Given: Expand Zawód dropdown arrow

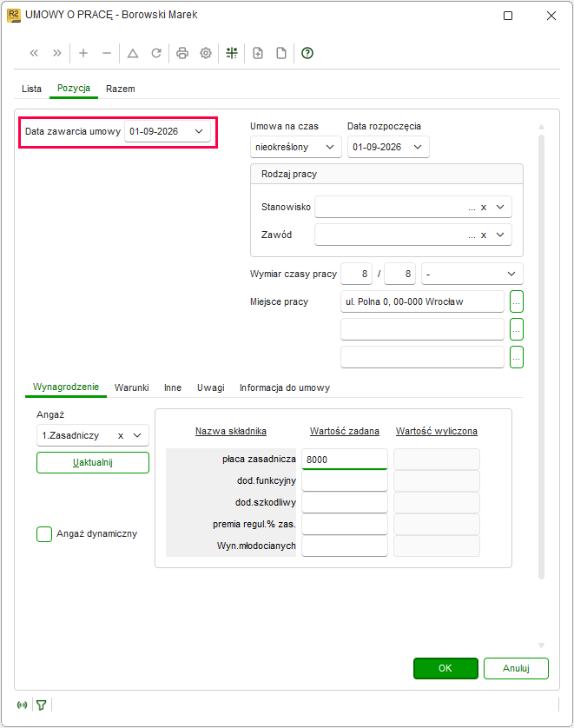Looking at the screenshot, I should pyautogui.click(x=500, y=235).
